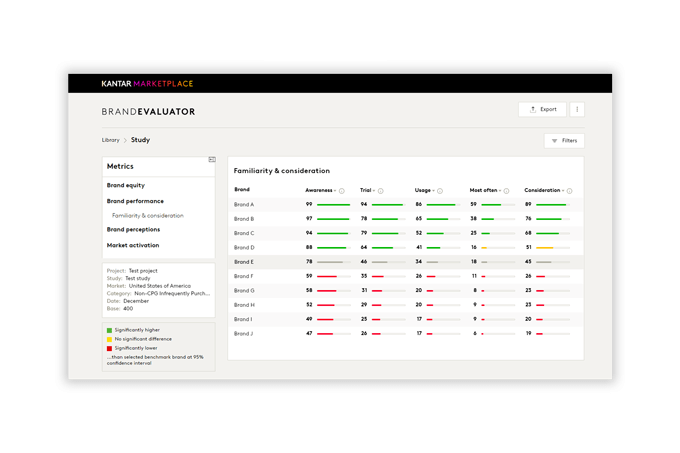680x453 pixels.
Task: Select Market activation in Metrics
Action: [x=132, y=245]
